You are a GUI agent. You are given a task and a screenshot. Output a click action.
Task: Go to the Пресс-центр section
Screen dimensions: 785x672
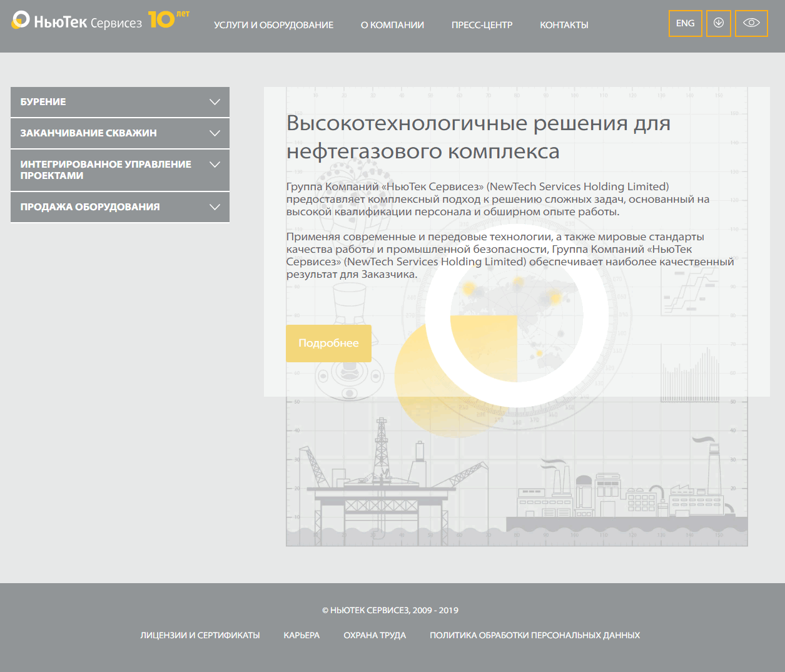pyautogui.click(x=482, y=25)
